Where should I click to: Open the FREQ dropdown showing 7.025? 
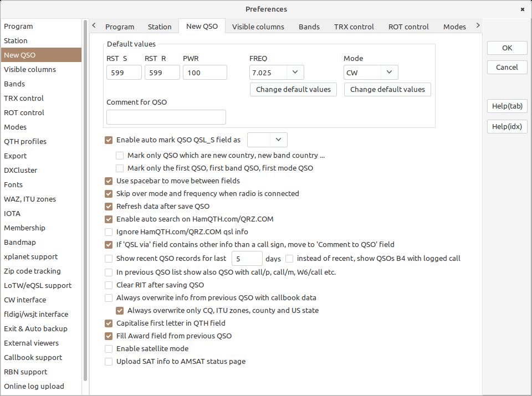coord(295,72)
